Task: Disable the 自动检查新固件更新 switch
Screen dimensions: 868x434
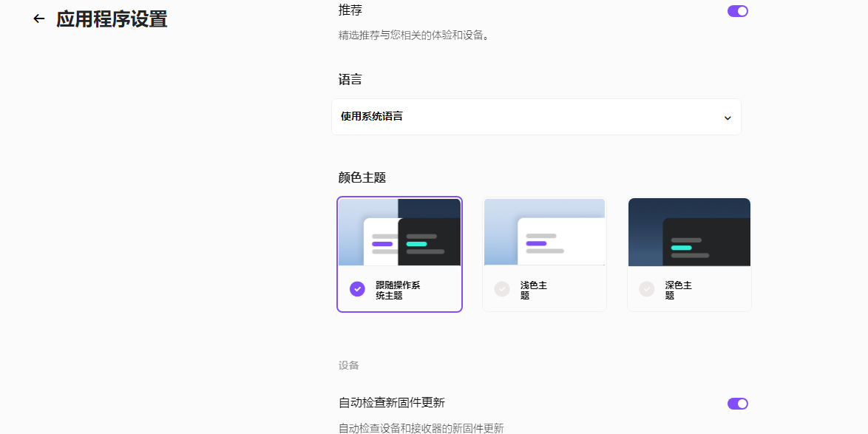Action: tap(737, 404)
